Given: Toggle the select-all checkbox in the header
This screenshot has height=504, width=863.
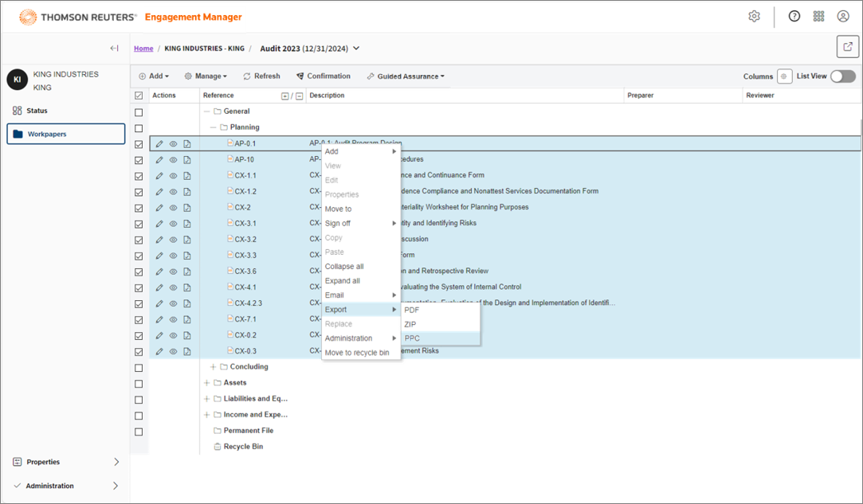Looking at the screenshot, I should point(139,96).
